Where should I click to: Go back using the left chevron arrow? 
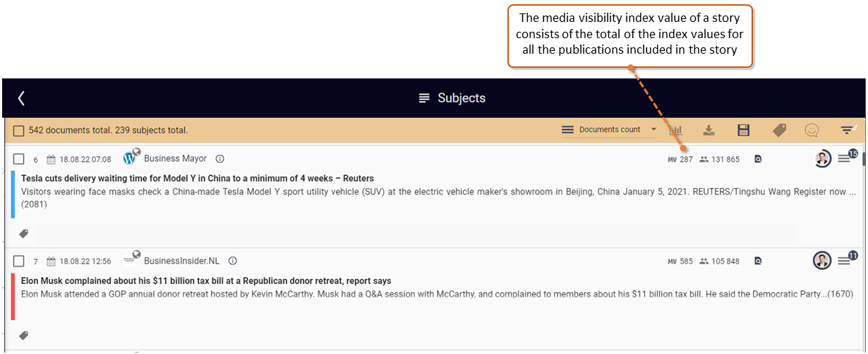(21, 98)
